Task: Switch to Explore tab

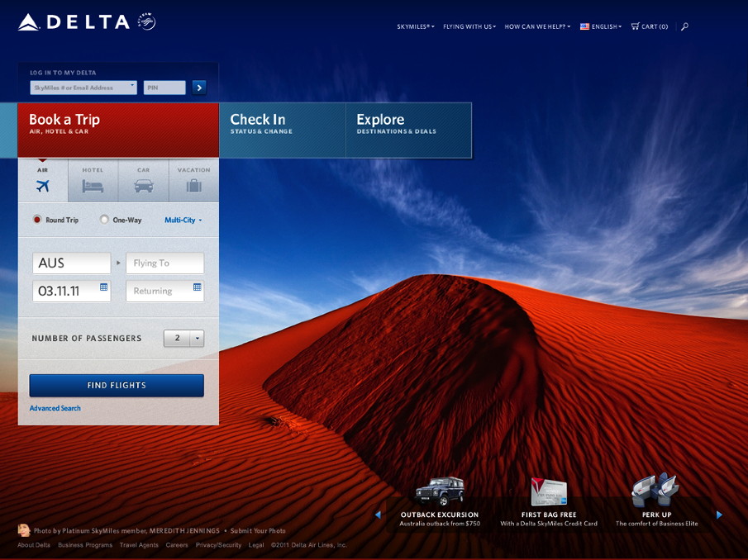Action: point(409,130)
